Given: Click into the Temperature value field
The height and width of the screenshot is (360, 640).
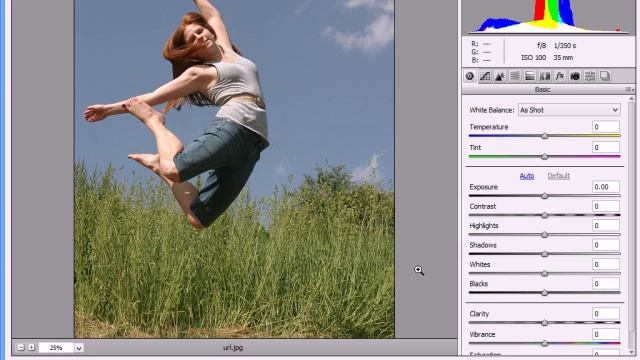Looking at the screenshot, I should pyautogui.click(x=606, y=127).
